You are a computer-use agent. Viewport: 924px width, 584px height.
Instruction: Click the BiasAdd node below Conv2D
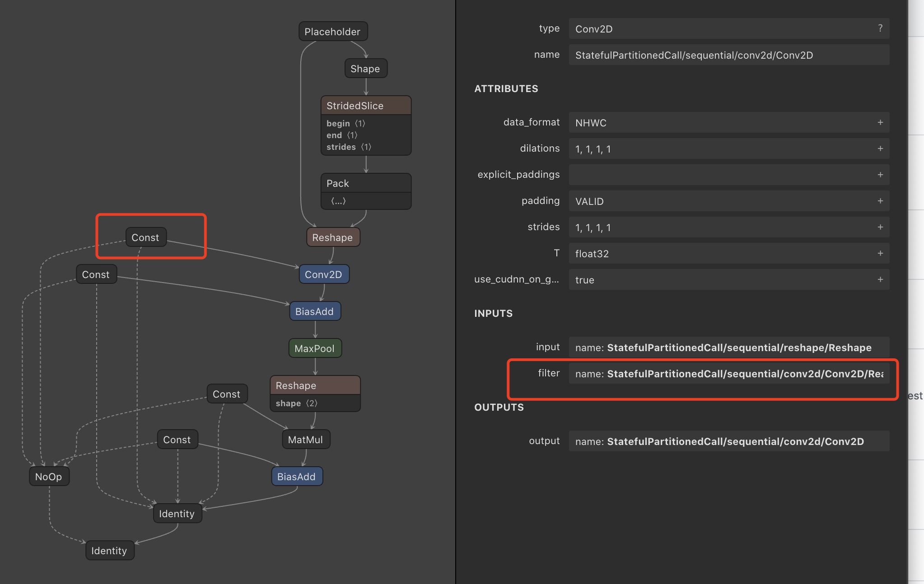pos(315,311)
